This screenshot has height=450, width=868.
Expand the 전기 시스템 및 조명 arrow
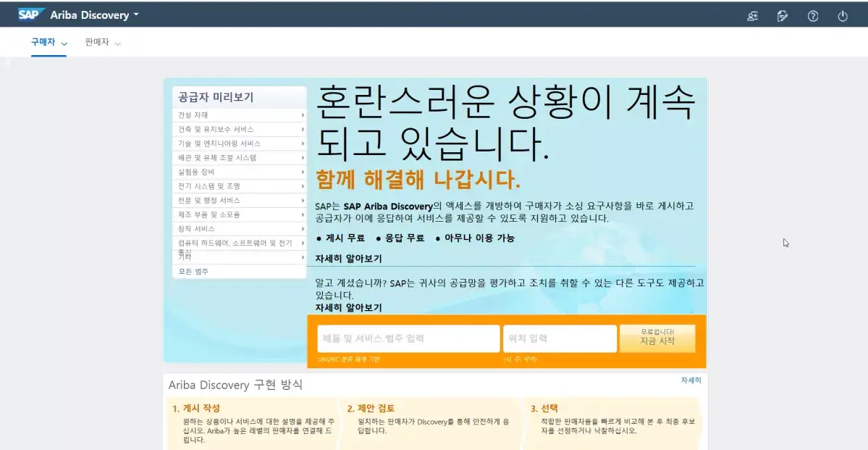pos(303,186)
